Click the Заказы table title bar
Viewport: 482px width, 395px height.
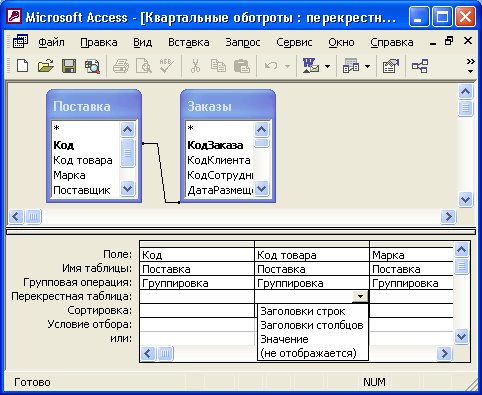pyautogui.click(x=228, y=106)
